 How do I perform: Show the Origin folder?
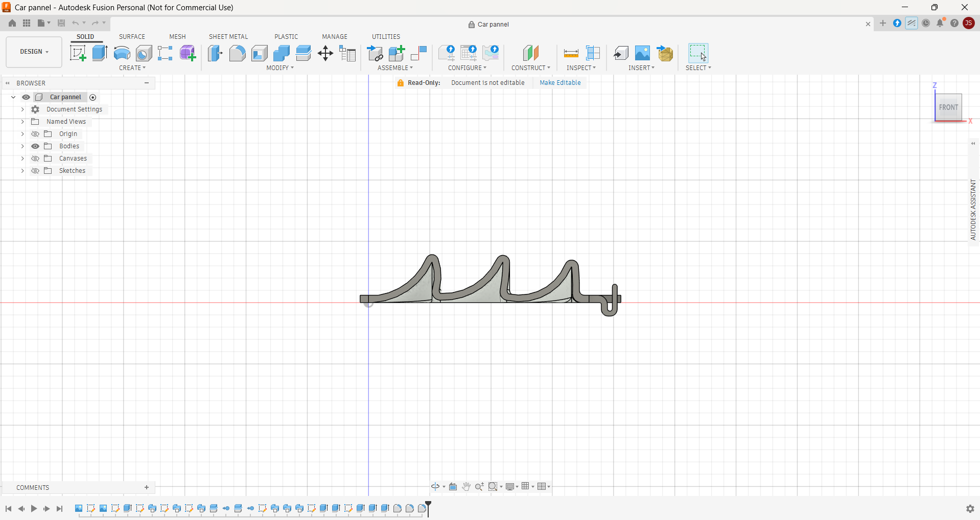(35, 134)
